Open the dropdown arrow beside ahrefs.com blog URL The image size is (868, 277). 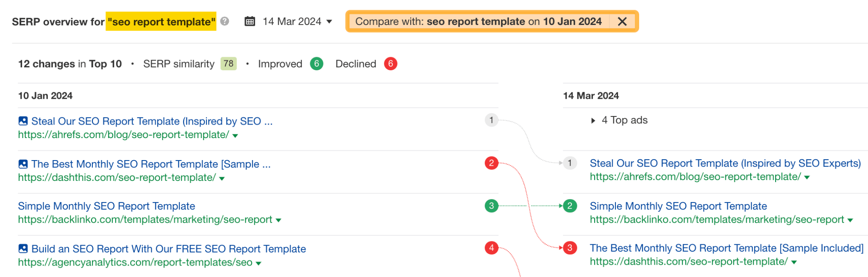tap(236, 136)
